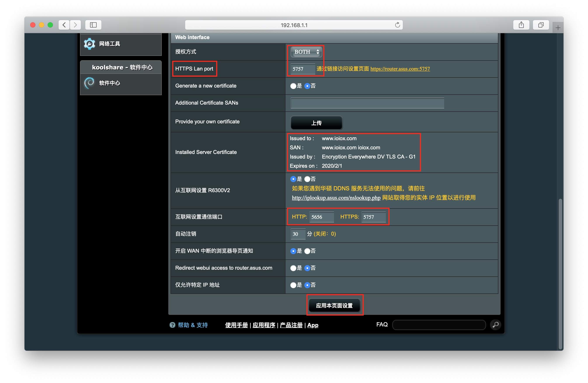Viewport: 588px width, 383px height.
Task: Click the 使用手册 footer link
Action: [236, 325]
